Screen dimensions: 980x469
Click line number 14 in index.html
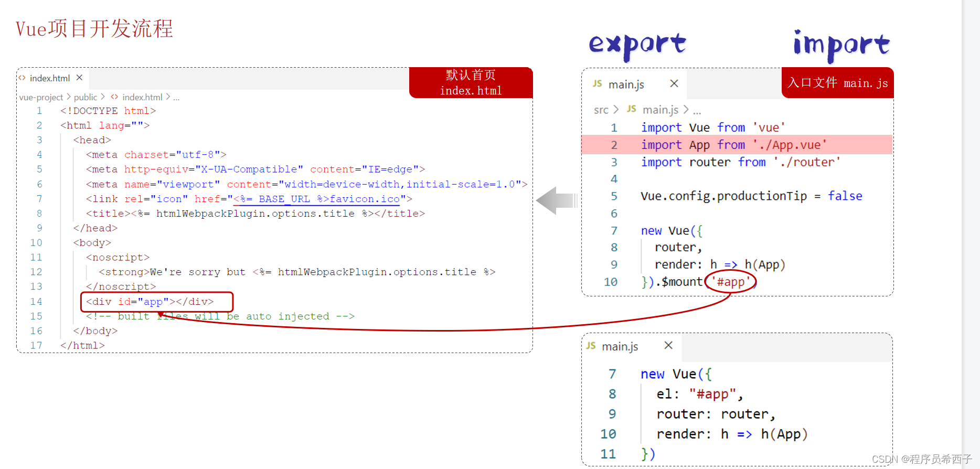[x=36, y=302]
